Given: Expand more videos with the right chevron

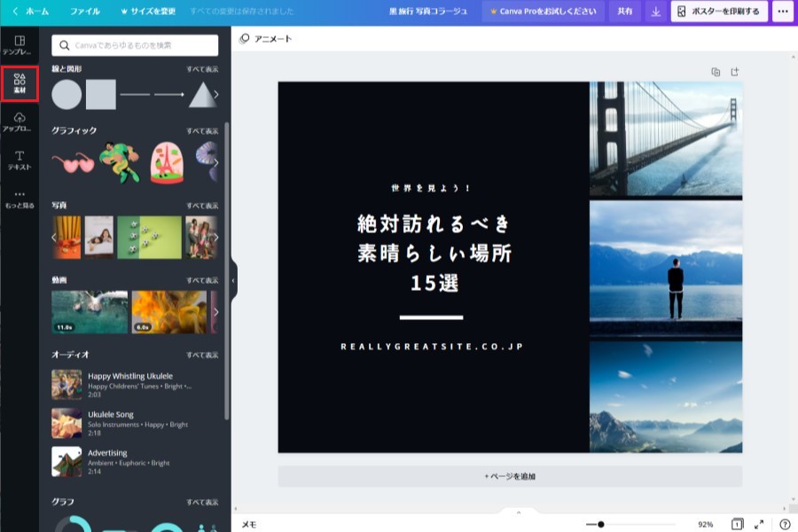Looking at the screenshot, I should click(215, 312).
